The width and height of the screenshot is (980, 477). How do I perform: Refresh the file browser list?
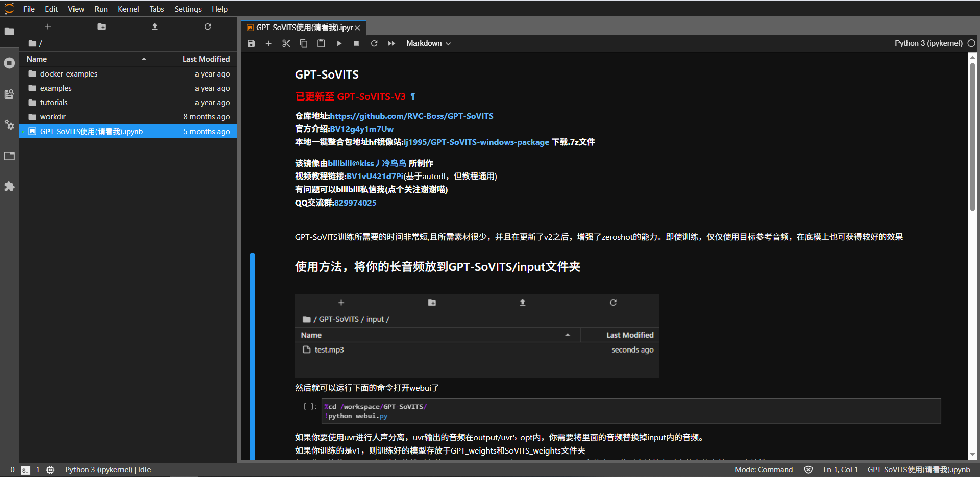(x=208, y=27)
